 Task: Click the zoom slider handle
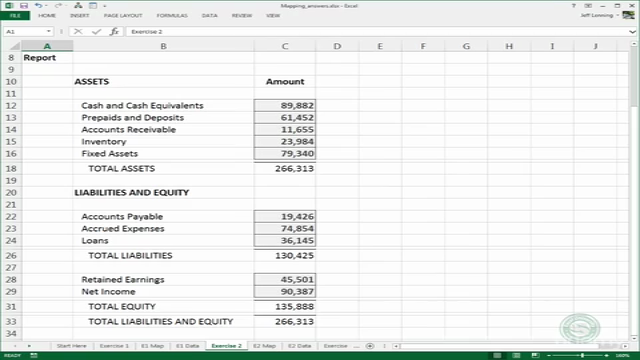tap(582, 356)
